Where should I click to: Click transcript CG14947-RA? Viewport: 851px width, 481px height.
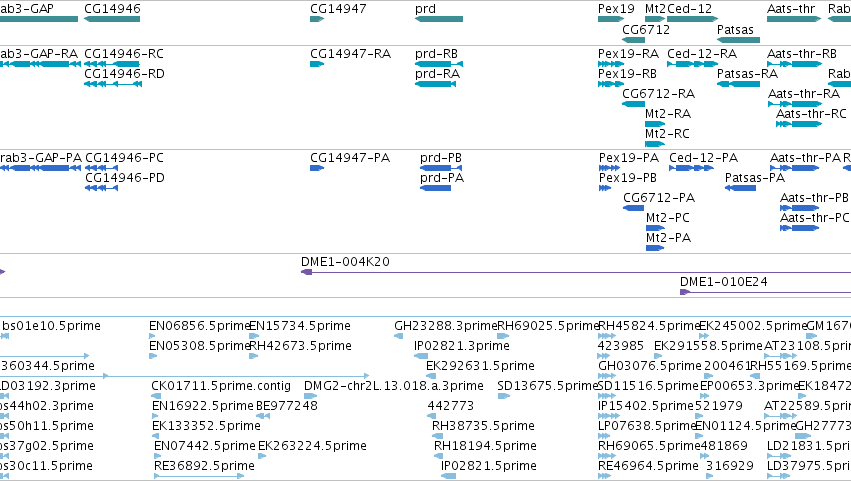pyautogui.click(x=317, y=64)
